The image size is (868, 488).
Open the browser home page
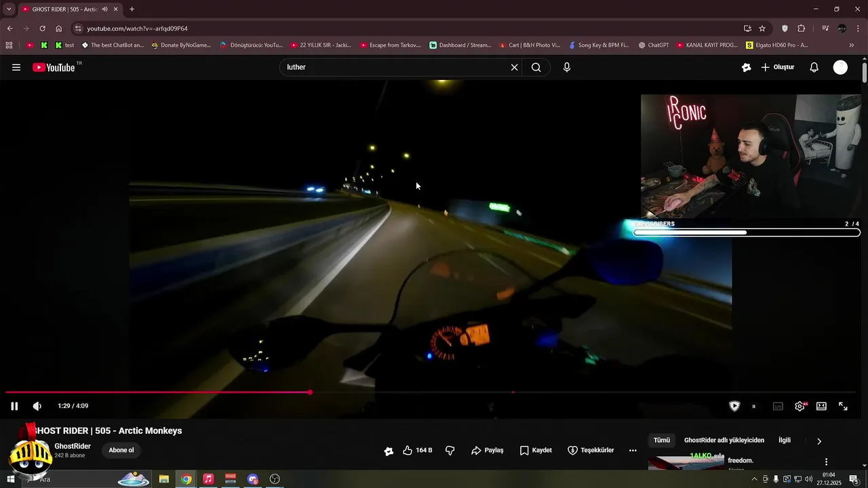tap(58, 28)
